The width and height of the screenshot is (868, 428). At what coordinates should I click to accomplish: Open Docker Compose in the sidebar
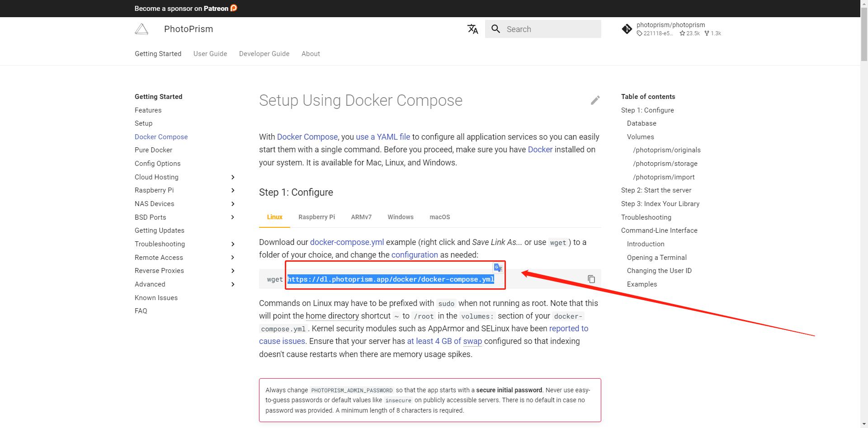161,137
